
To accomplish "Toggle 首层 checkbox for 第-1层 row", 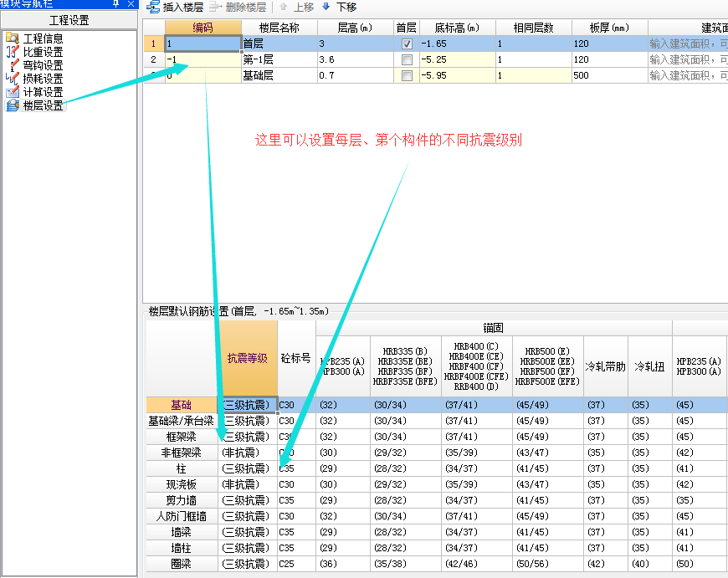I will (407, 59).
